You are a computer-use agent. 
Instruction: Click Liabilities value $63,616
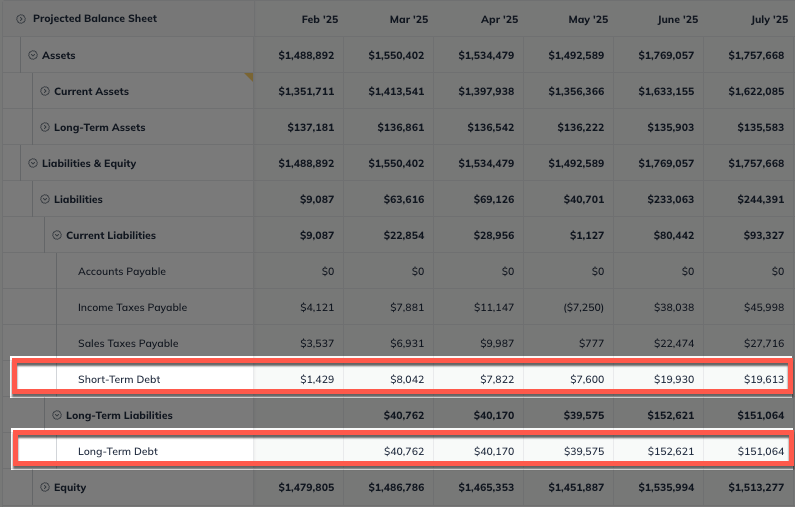click(x=404, y=199)
